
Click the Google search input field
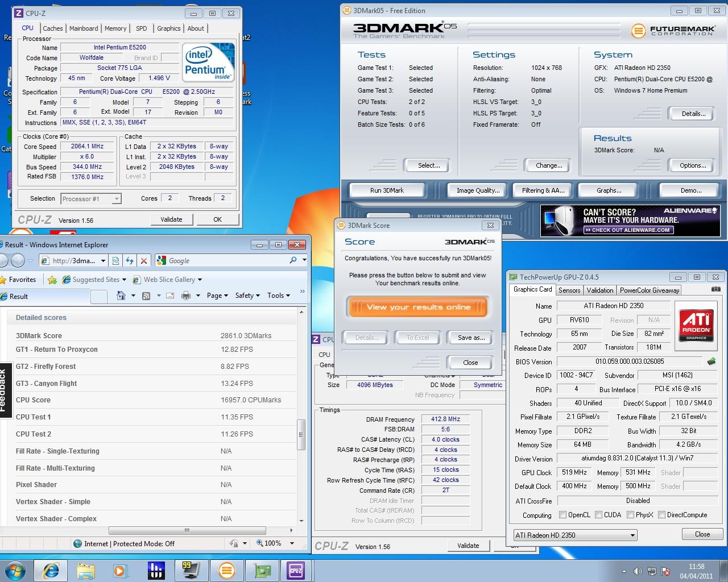point(227,260)
